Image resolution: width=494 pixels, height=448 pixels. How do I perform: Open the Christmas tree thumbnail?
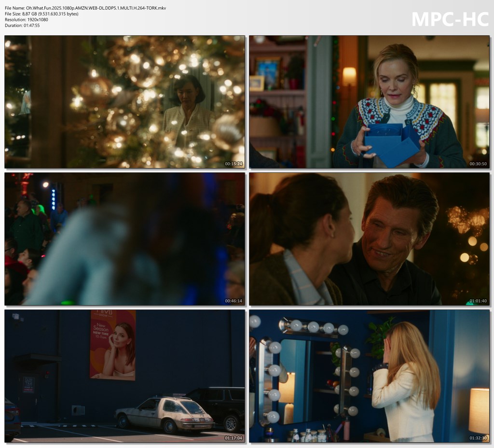[x=124, y=101]
